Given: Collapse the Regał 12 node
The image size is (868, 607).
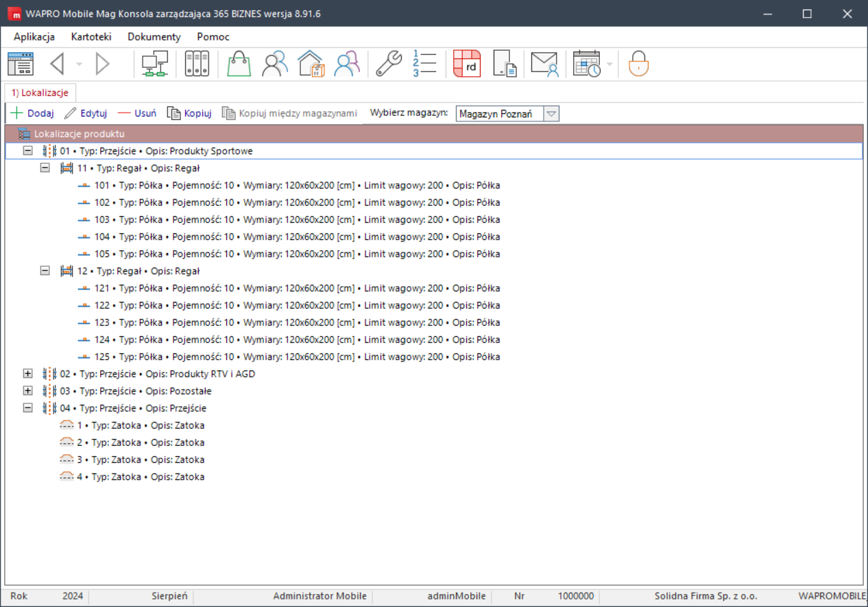Looking at the screenshot, I should click(x=45, y=271).
